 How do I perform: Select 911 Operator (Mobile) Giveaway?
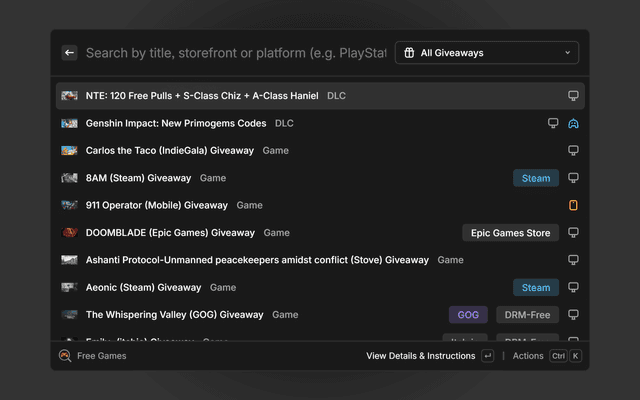[320, 205]
